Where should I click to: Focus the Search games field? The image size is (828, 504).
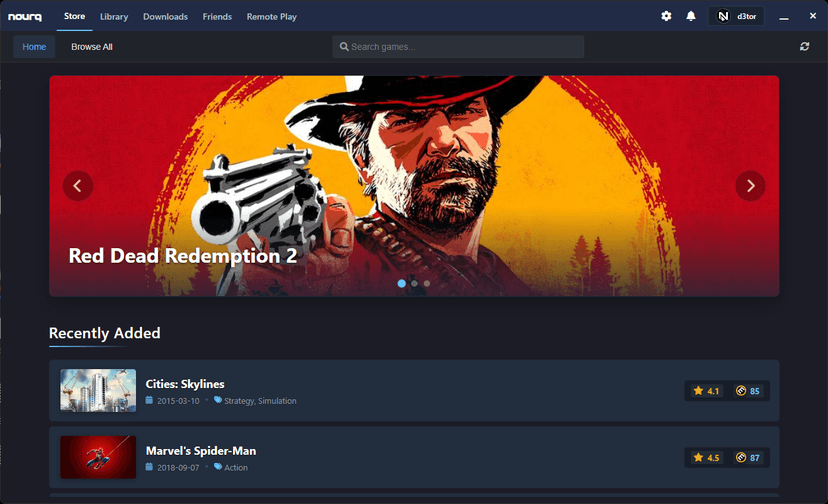pos(458,46)
